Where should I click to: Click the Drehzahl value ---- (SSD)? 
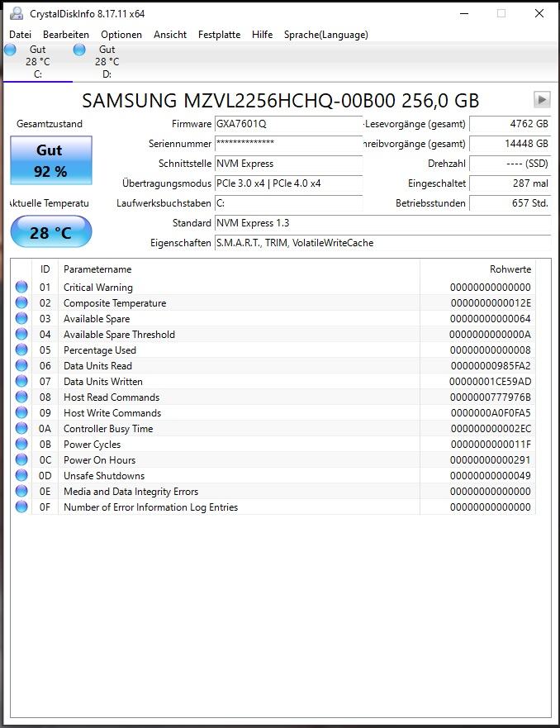tap(510, 164)
